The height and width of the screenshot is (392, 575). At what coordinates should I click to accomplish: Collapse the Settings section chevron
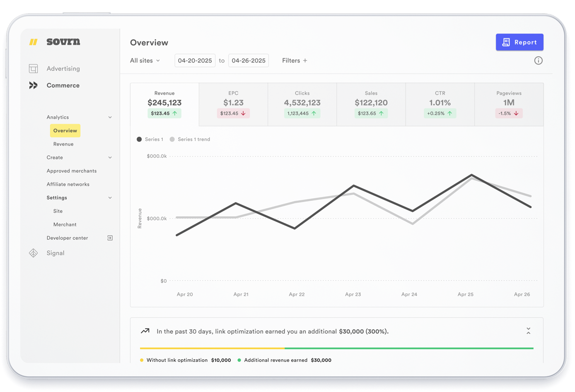[110, 198]
